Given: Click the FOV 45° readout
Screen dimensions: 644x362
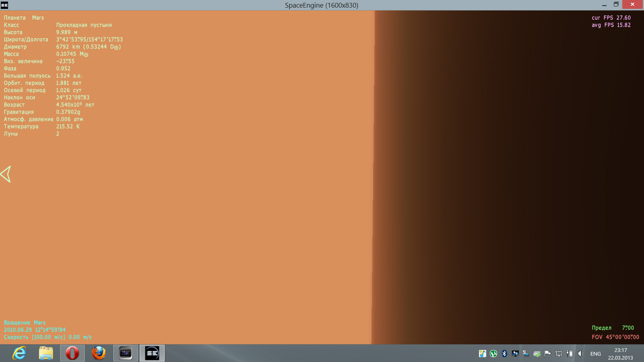Looking at the screenshot, I should (615, 337).
